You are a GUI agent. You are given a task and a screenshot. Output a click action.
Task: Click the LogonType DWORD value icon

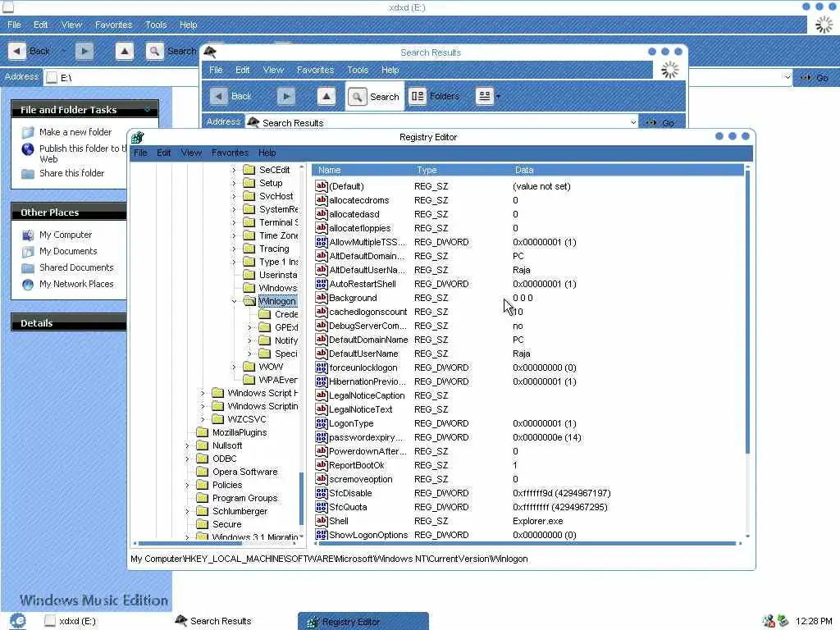click(x=321, y=423)
